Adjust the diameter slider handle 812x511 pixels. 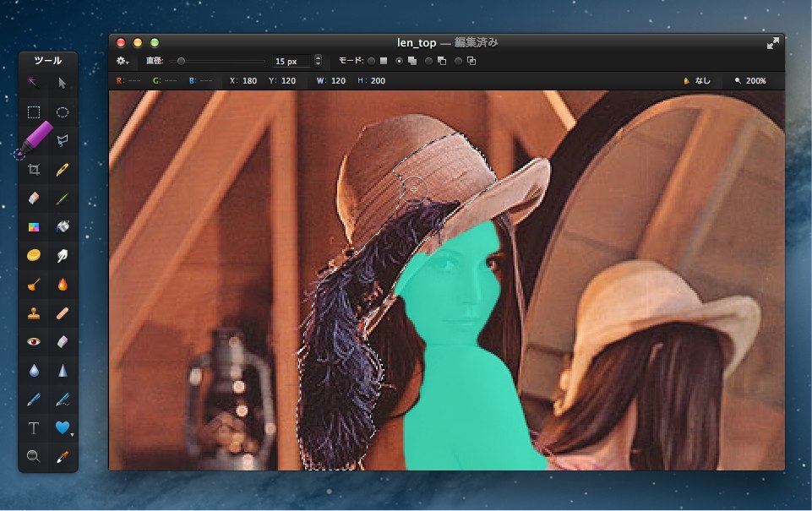pyautogui.click(x=181, y=61)
